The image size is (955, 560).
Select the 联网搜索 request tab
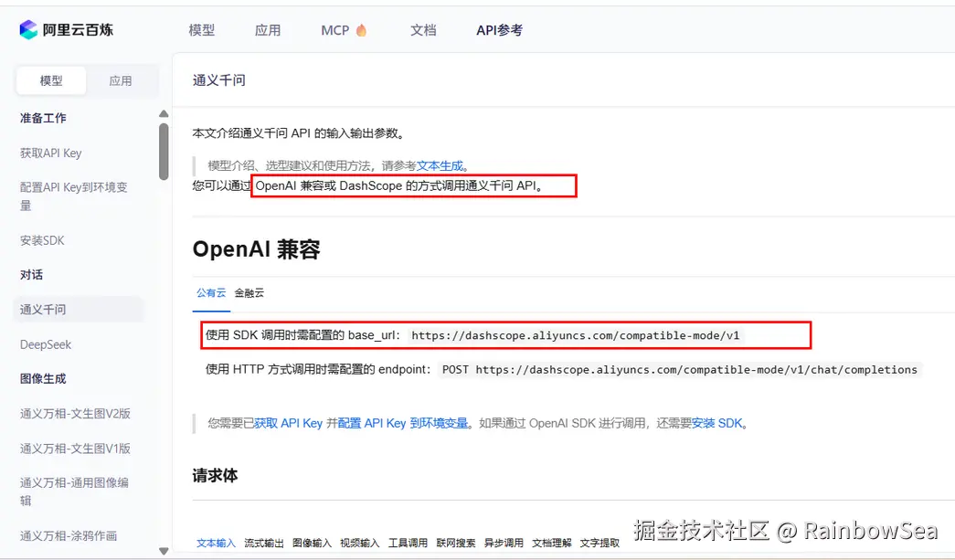(x=456, y=543)
